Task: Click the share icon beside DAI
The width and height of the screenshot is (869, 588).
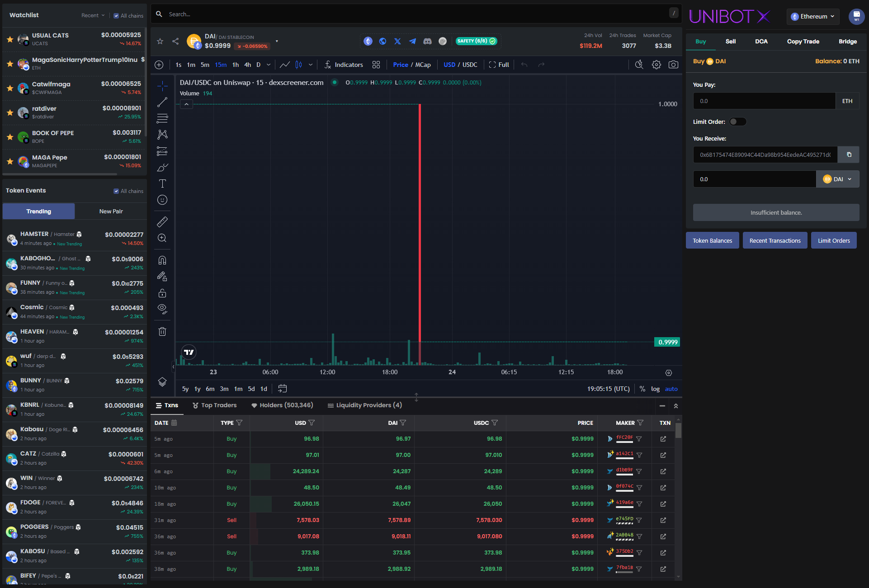Action: (175, 41)
